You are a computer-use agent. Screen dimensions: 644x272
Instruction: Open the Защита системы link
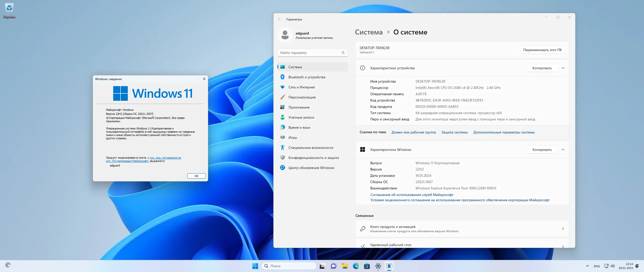click(x=455, y=132)
